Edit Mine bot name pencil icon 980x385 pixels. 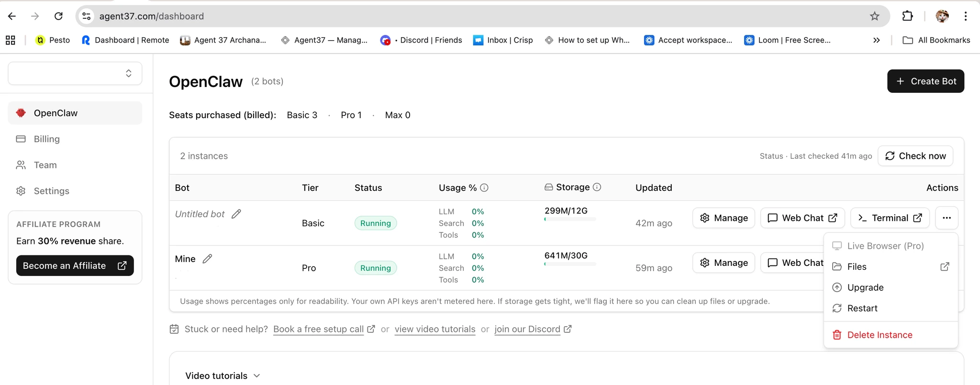[x=207, y=259]
